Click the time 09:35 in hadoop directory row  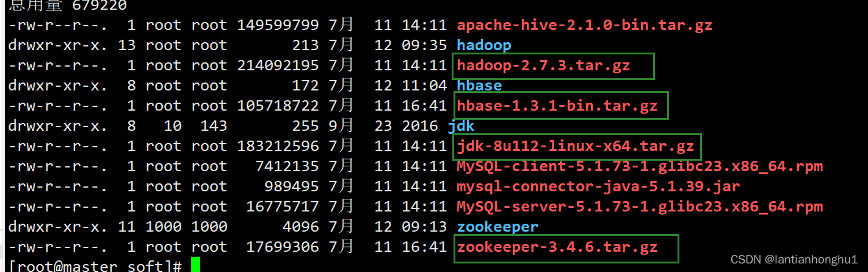click(424, 45)
